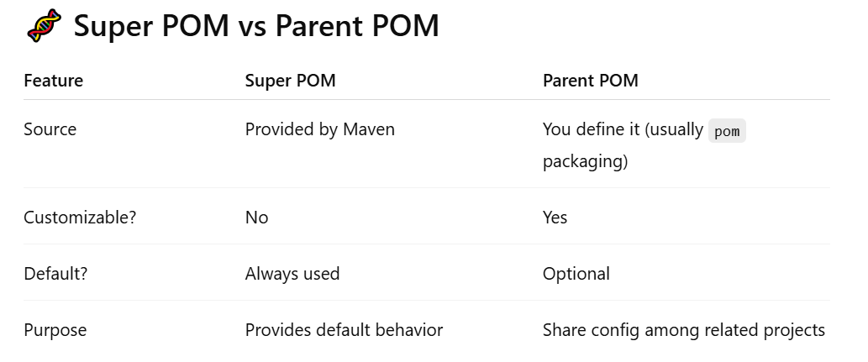868x362 pixels.
Task: Click the word 'Maven' in Source row
Action: pyautogui.click(x=369, y=129)
